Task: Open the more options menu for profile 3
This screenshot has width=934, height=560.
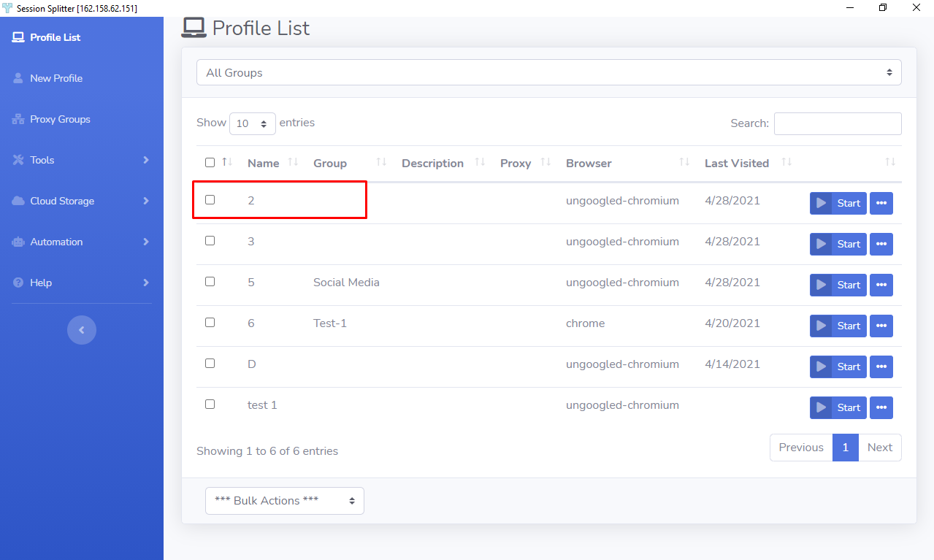Action: [881, 244]
